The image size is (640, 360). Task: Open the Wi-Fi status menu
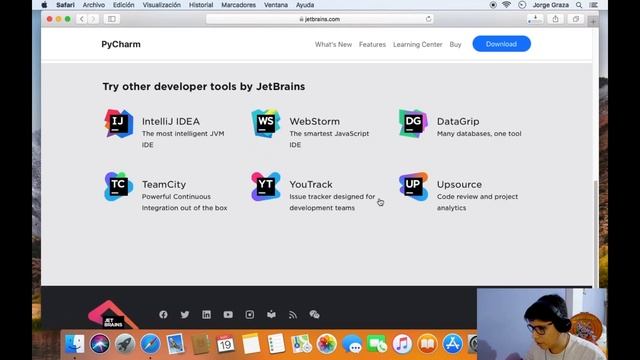pos(506,5)
